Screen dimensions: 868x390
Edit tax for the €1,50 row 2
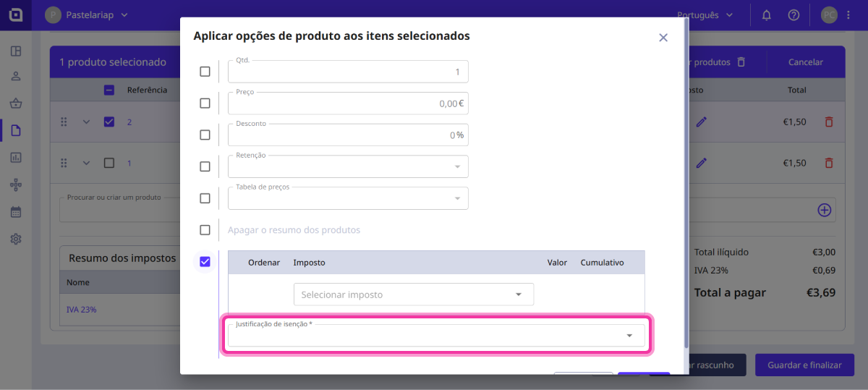coord(701,122)
